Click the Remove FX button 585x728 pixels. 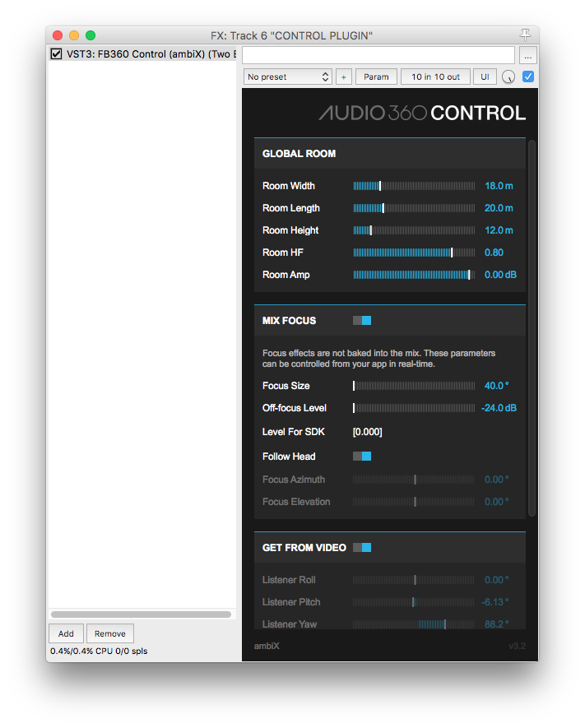point(110,633)
